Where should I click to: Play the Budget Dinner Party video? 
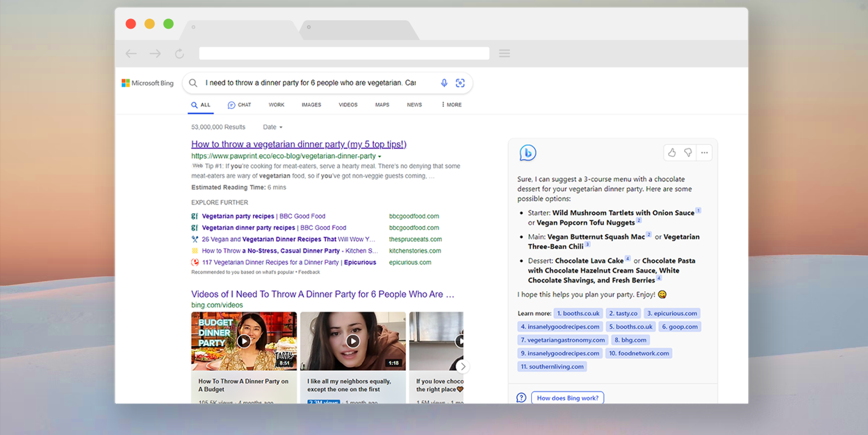(x=243, y=341)
